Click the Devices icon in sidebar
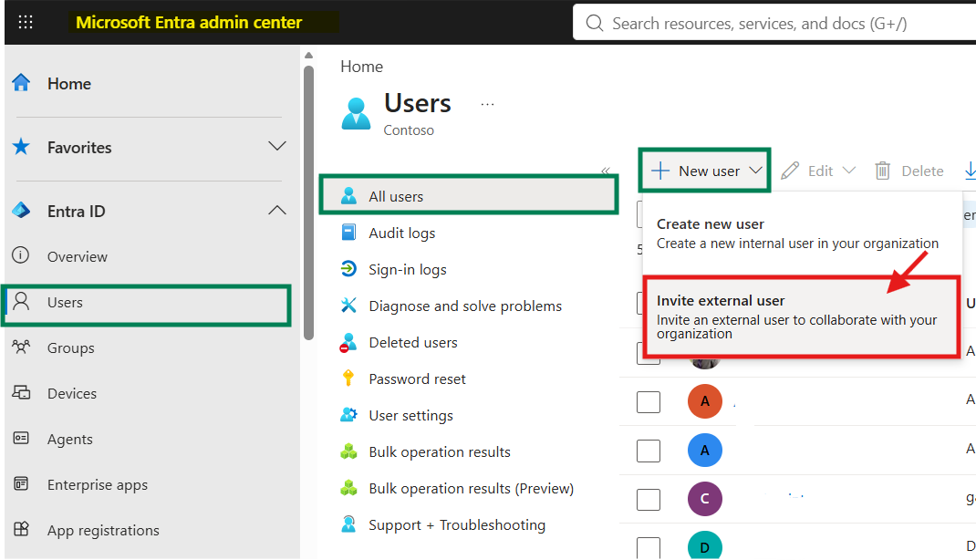The width and height of the screenshot is (976, 560). (x=21, y=392)
